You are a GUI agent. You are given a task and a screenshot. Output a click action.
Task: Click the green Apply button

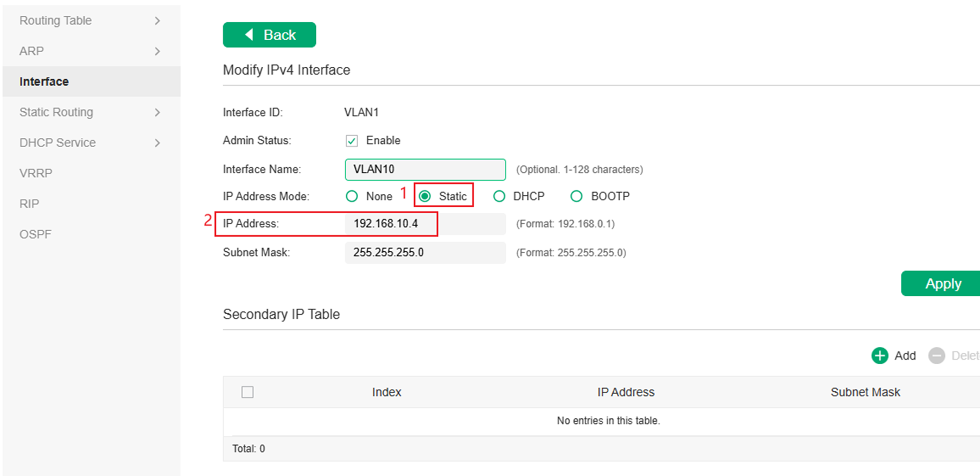[940, 283]
